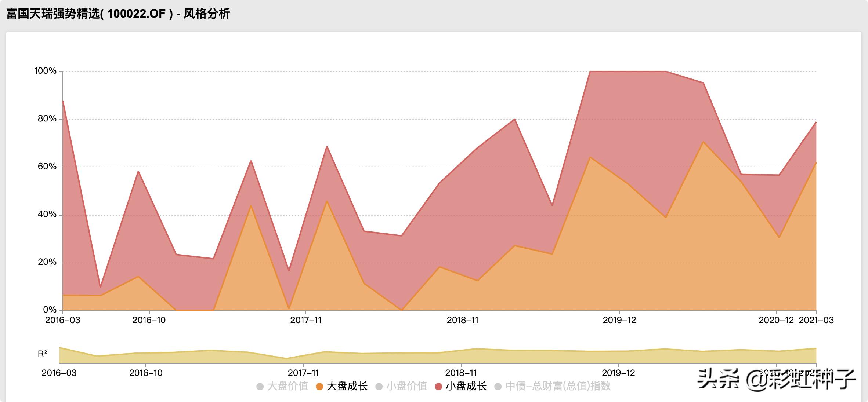Click the 2017-11 label on main x-axis

[x=305, y=320]
